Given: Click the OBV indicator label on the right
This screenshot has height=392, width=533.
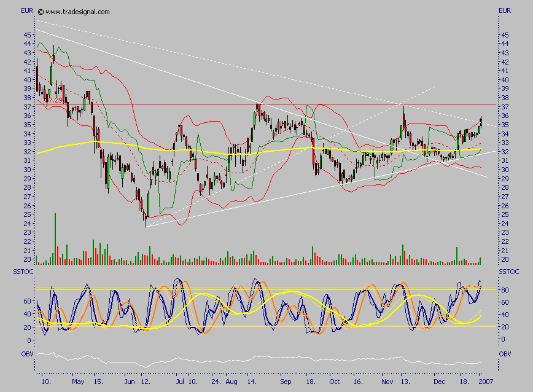Looking at the screenshot, I should point(505,355).
